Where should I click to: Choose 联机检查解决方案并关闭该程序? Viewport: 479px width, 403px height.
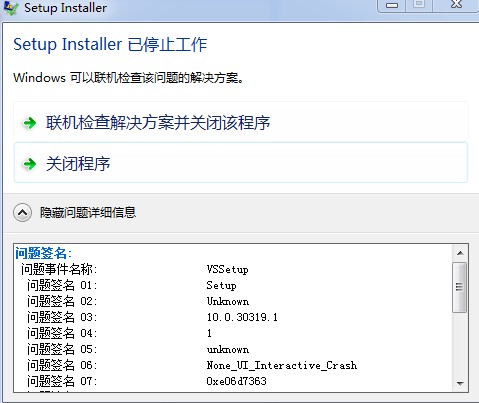241,123
